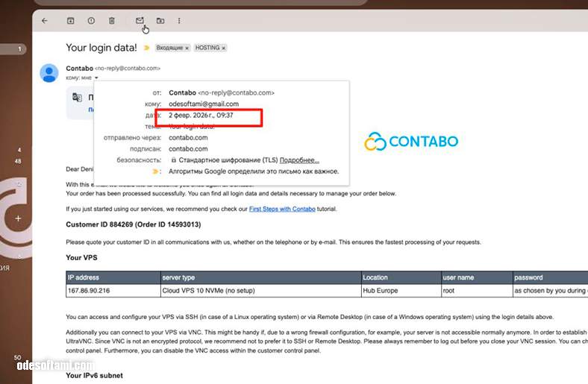This screenshot has width=588, height=384.
Task: Select recipient odesoftami@gmail.com in details
Action: click(204, 104)
